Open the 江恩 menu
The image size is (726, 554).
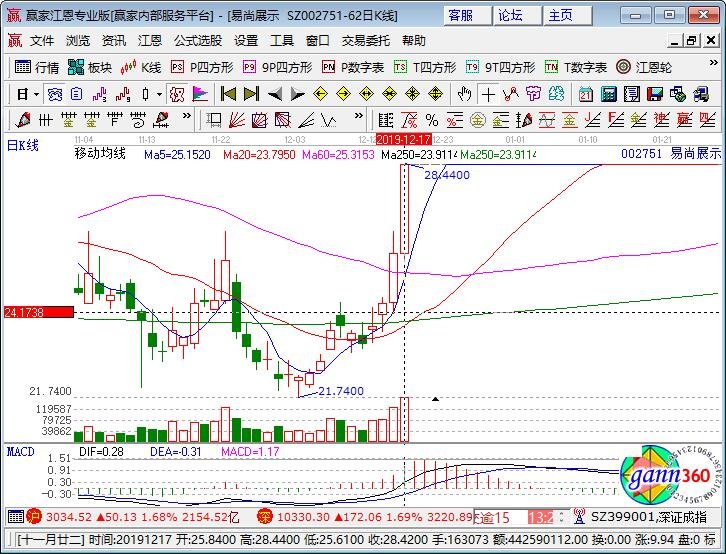150,41
